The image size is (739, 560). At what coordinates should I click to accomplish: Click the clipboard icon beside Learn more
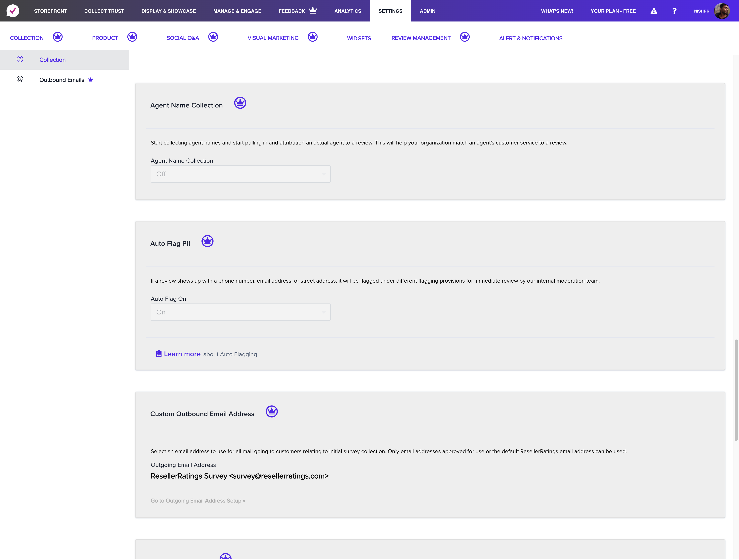click(159, 354)
